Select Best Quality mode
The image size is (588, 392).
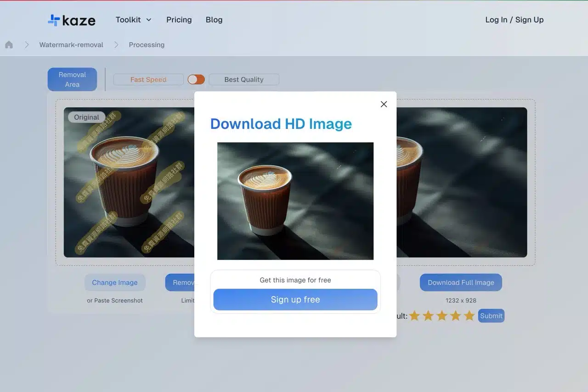pos(243,79)
